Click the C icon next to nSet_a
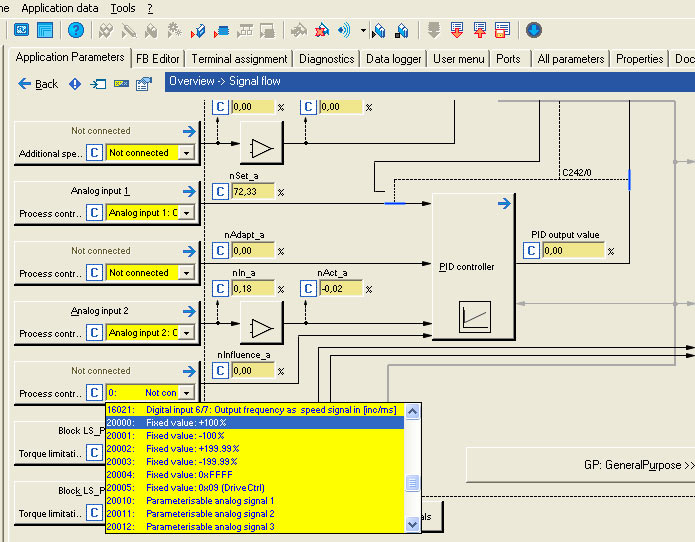This screenshot has width=695, height=542. pyautogui.click(x=222, y=191)
